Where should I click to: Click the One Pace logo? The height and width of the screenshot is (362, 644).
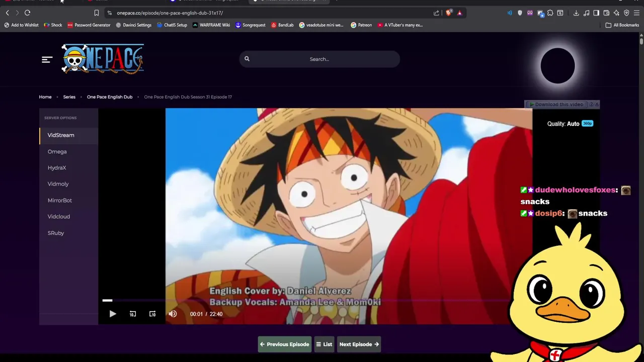coord(103,59)
